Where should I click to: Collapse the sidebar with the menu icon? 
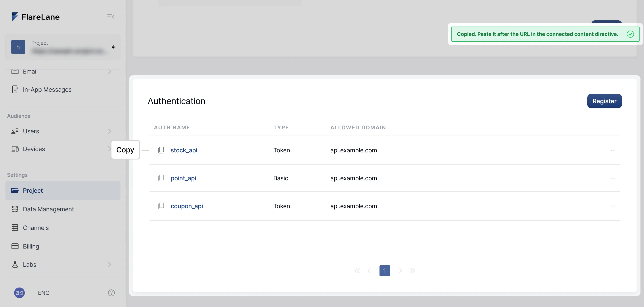click(x=111, y=17)
